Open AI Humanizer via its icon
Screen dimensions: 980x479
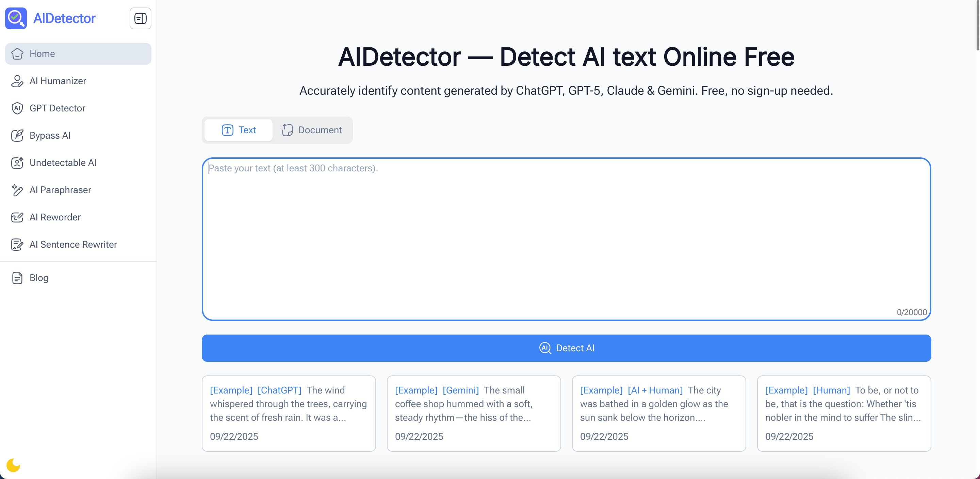pyautogui.click(x=17, y=81)
